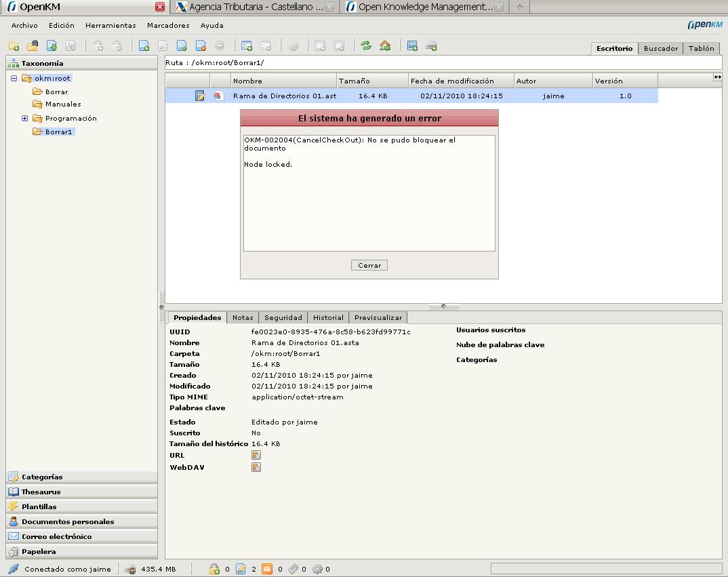The height and width of the screenshot is (577, 728).
Task: Click the Start workflow gear icon
Action: 293,45
